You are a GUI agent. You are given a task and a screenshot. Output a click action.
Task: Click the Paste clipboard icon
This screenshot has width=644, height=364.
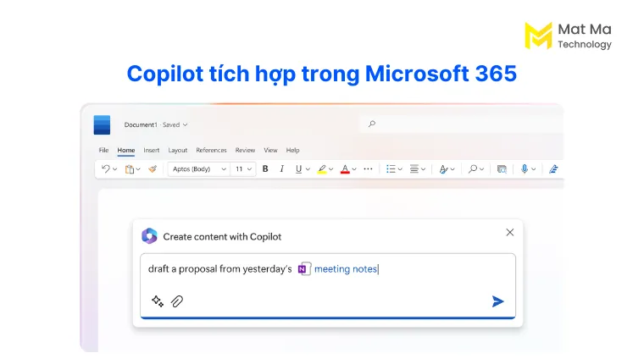coord(130,169)
